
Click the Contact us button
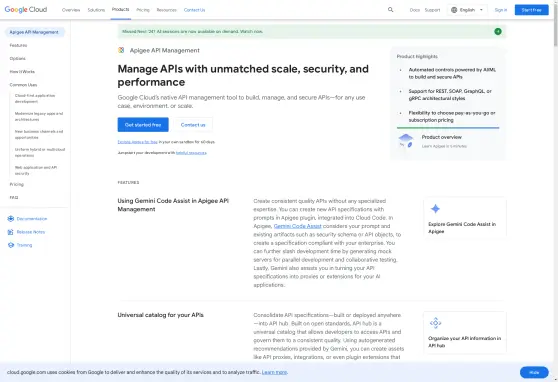tap(193, 125)
